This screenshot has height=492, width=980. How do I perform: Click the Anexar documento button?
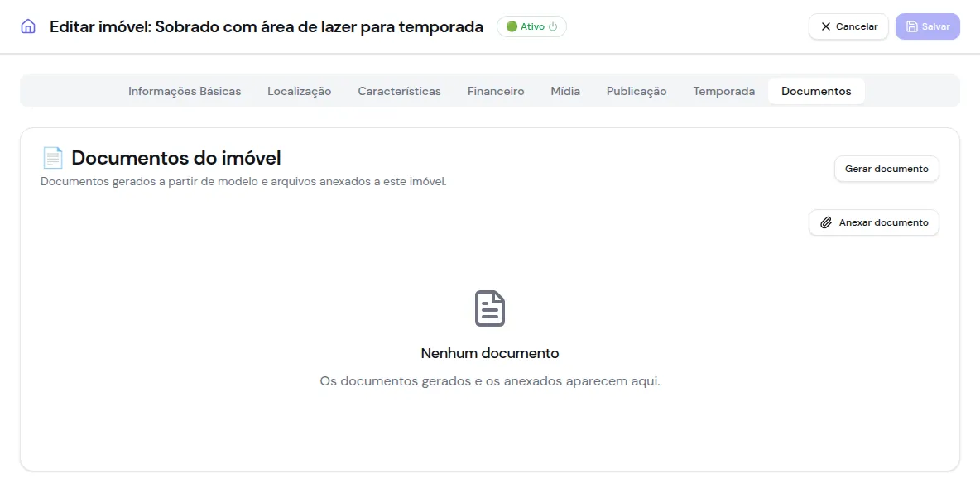tap(874, 222)
